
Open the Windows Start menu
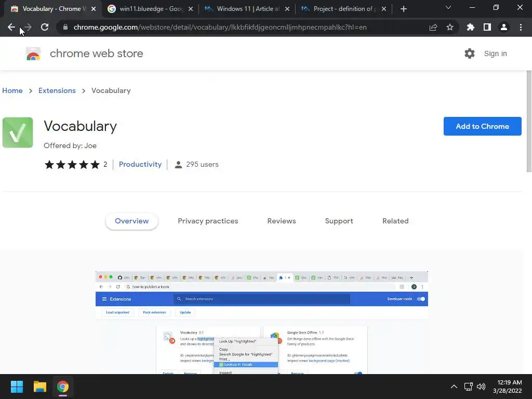17,387
